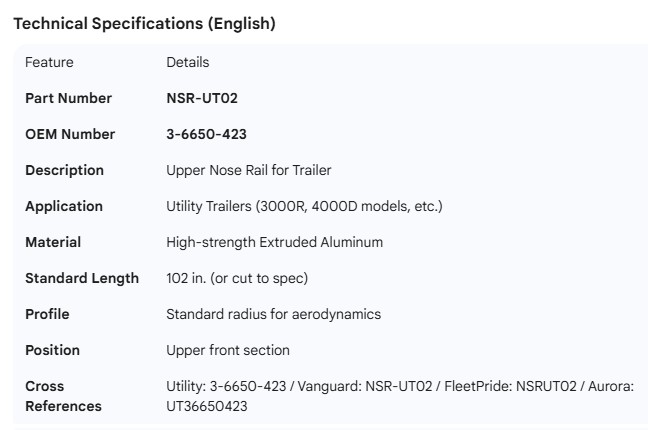The image size is (648, 430).
Task: Click the Technical Specifications (English) heading
Action: [x=144, y=24]
